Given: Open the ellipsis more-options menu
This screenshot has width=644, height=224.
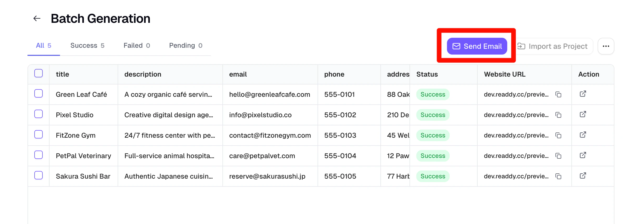Looking at the screenshot, I should click(x=606, y=46).
